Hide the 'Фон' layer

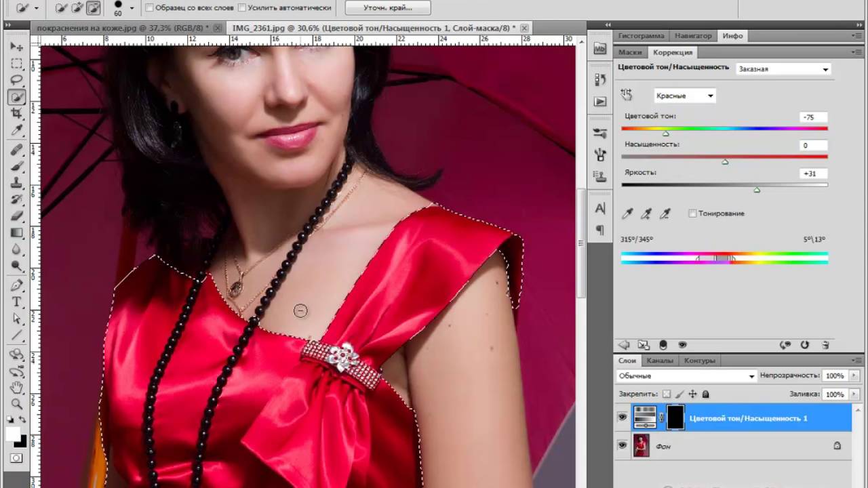pos(622,445)
